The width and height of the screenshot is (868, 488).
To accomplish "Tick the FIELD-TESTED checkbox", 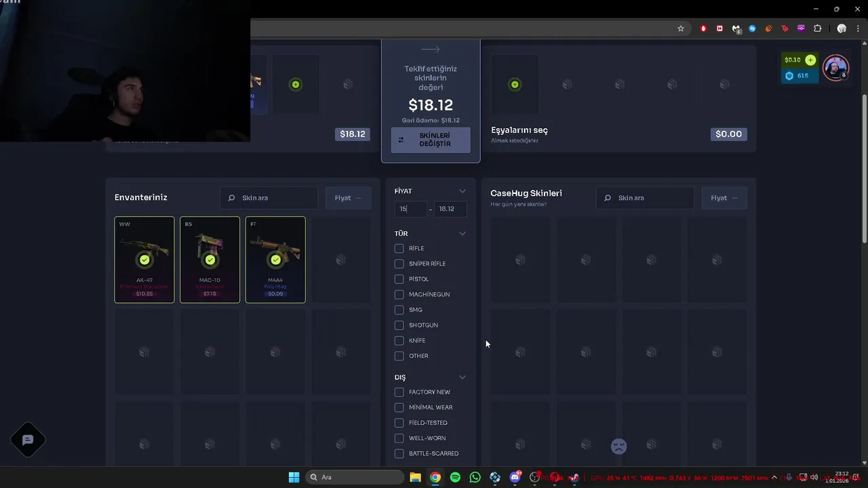I will point(399,423).
